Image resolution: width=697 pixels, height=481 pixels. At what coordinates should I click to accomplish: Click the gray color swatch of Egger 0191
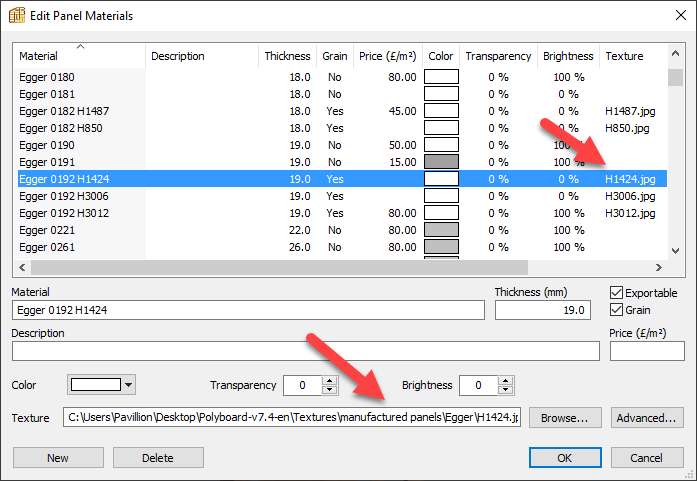[x=441, y=161]
